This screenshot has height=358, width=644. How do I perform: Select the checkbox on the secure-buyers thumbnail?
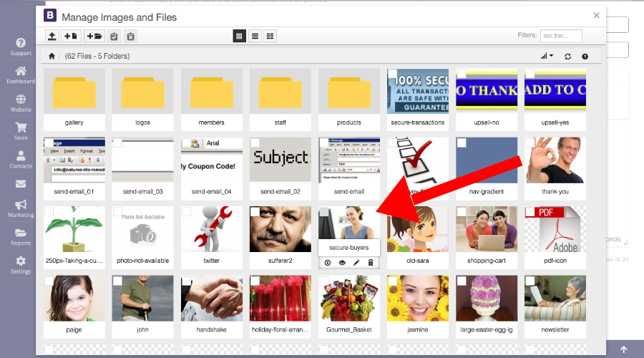tap(324, 212)
